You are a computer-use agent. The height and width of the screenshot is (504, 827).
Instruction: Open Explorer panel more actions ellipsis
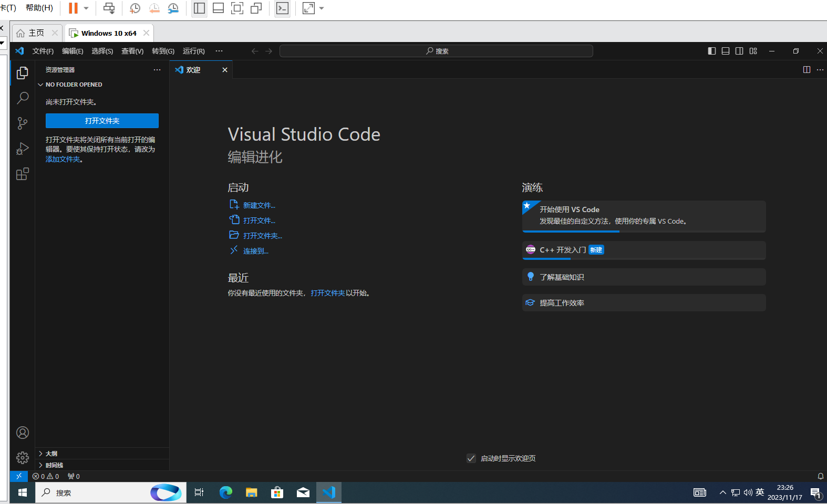157,69
